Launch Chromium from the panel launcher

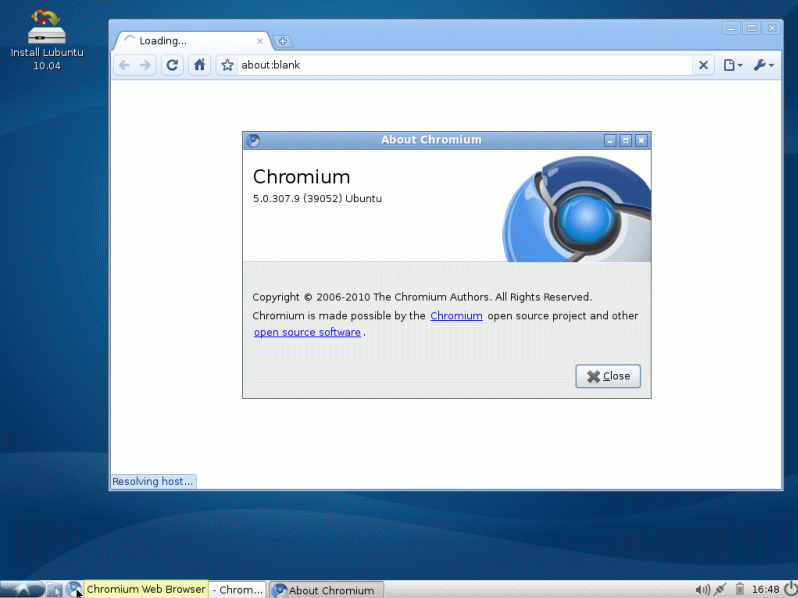tap(73, 589)
